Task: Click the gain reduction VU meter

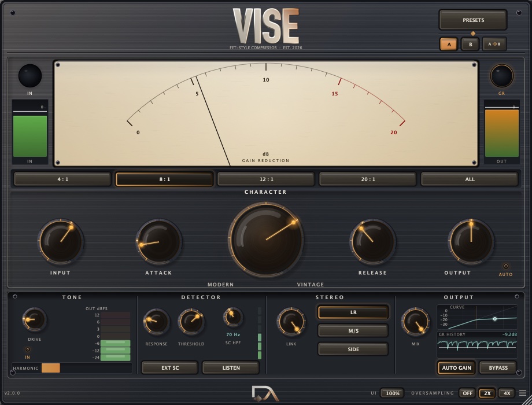Action: (x=266, y=113)
